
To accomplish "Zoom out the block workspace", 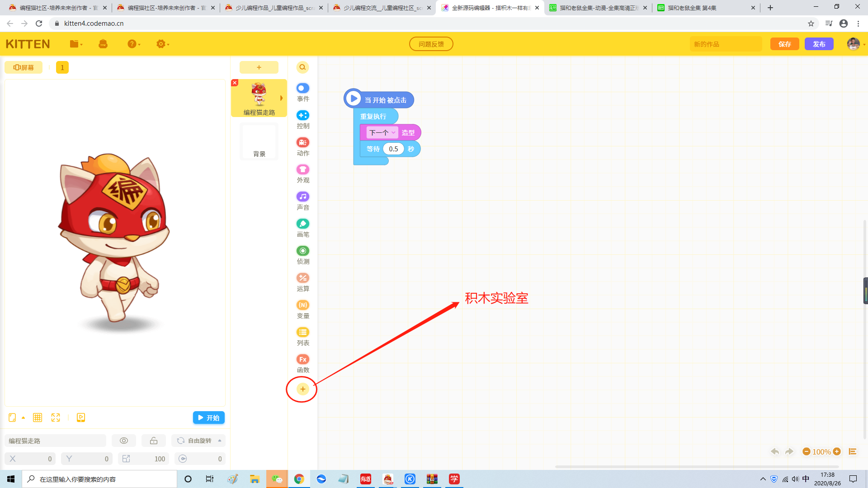I will pos(806,451).
